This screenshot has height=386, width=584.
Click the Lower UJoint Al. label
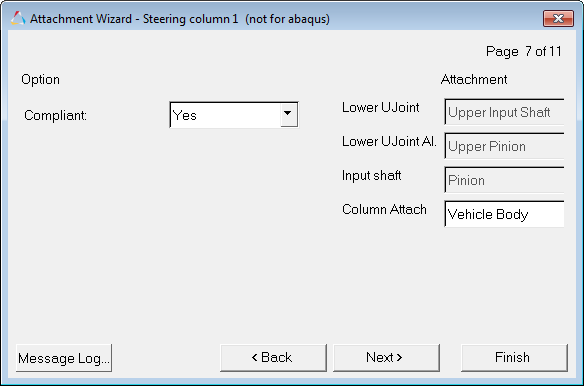pyautogui.click(x=389, y=142)
